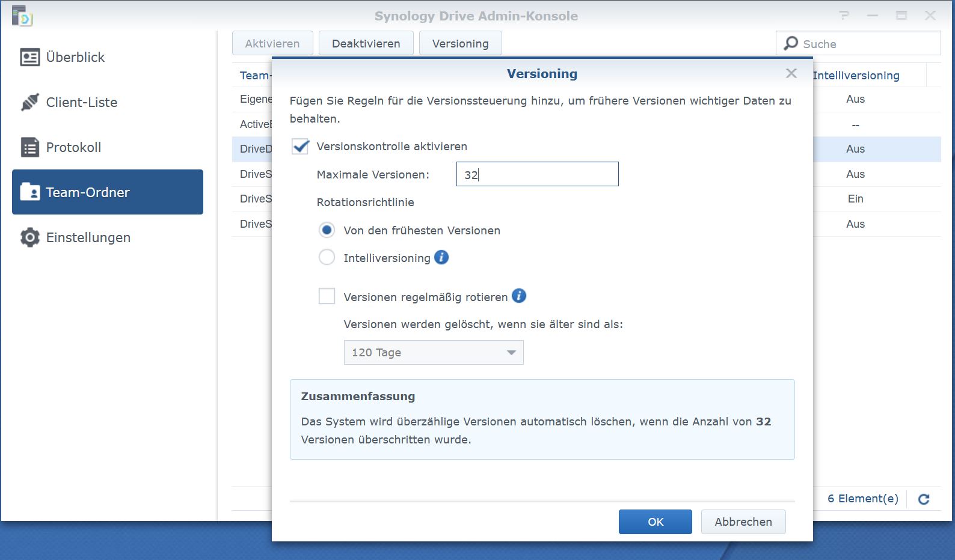Open the Team-Ordner section

pyautogui.click(x=108, y=192)
